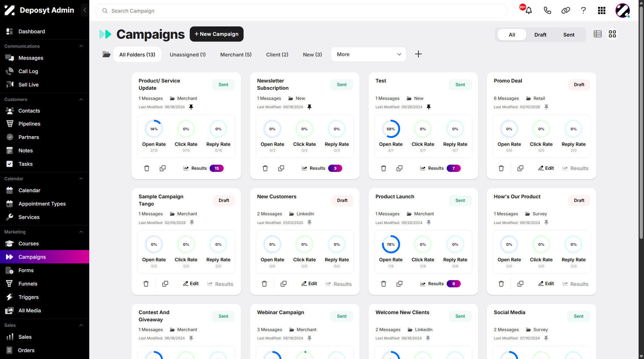
Task: Open the apps grid launcher icon
Action: (x=602, y=10)
